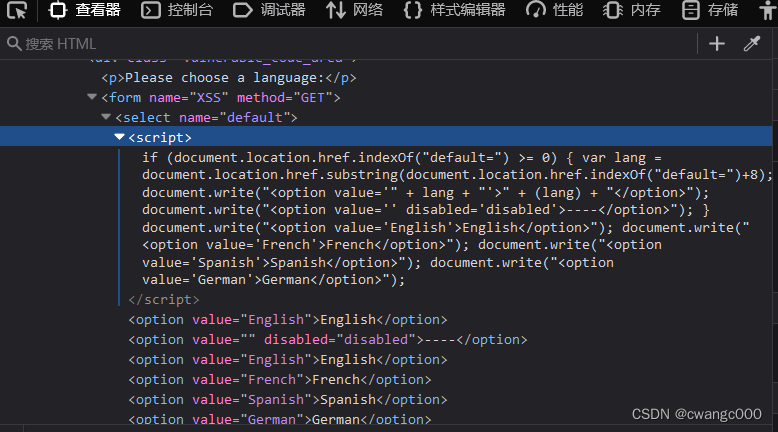Activate the eyedropper color picker tool
The height and width of the screenshot is (432, 778).
[752, 44]
